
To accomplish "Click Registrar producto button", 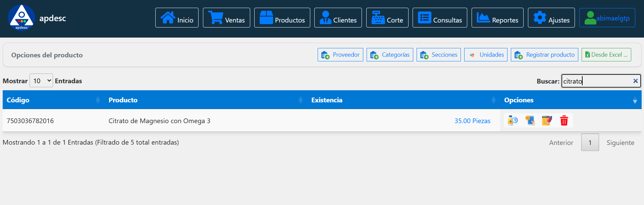I will pos(544,55).
